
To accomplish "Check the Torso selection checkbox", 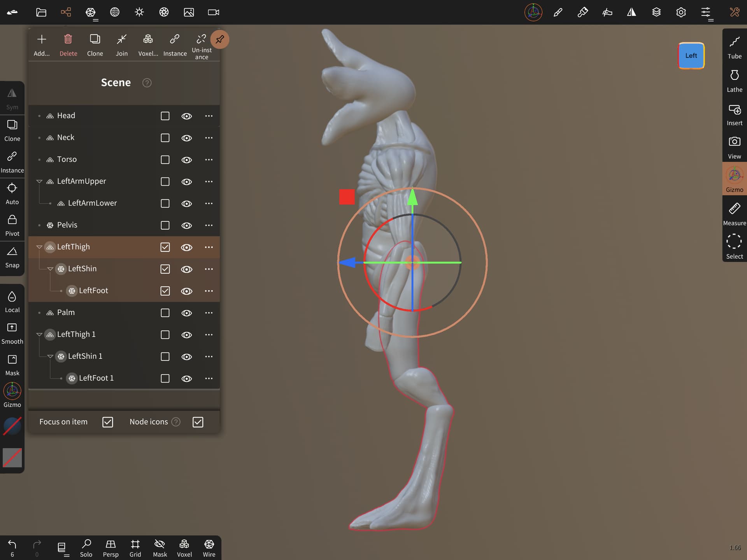I will (x=165, y=160).
